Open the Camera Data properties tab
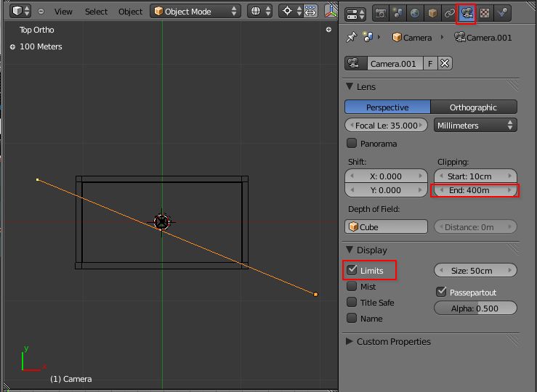The width and height of the screenshot is (537, 392). (466, 13)
